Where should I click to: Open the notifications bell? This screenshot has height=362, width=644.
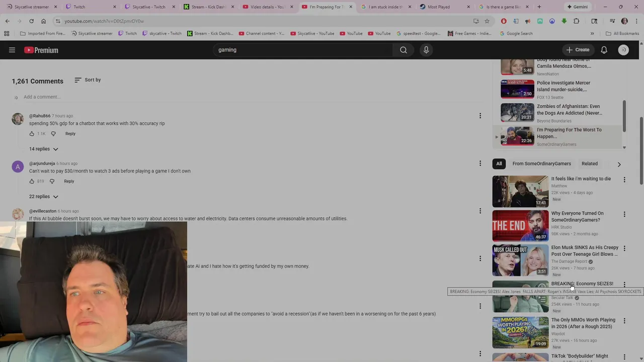coord(604,50)
